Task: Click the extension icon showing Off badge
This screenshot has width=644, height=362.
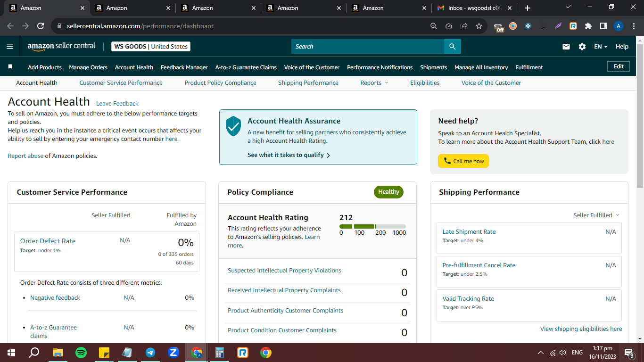Action: (499, 27)
